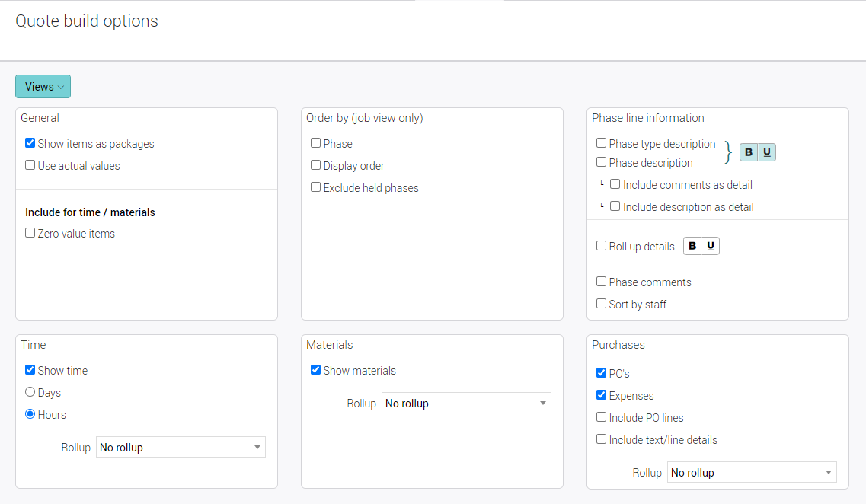Expand the Purchases rollup dropdown
The height and width of the screenshot is (504, 866).
(x=752, y=473)
